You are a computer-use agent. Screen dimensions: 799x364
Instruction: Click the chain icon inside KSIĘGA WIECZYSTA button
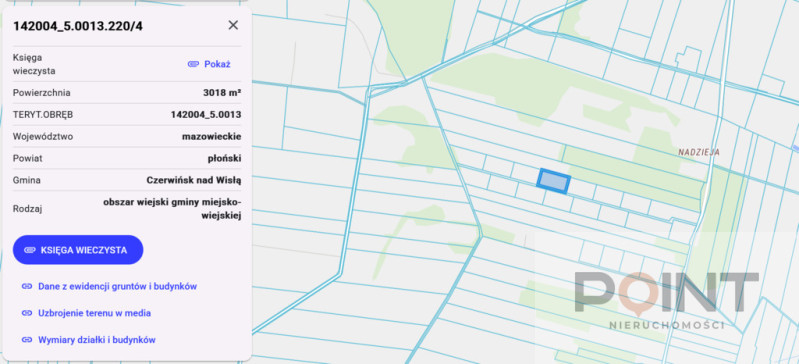tap(30, 250)
